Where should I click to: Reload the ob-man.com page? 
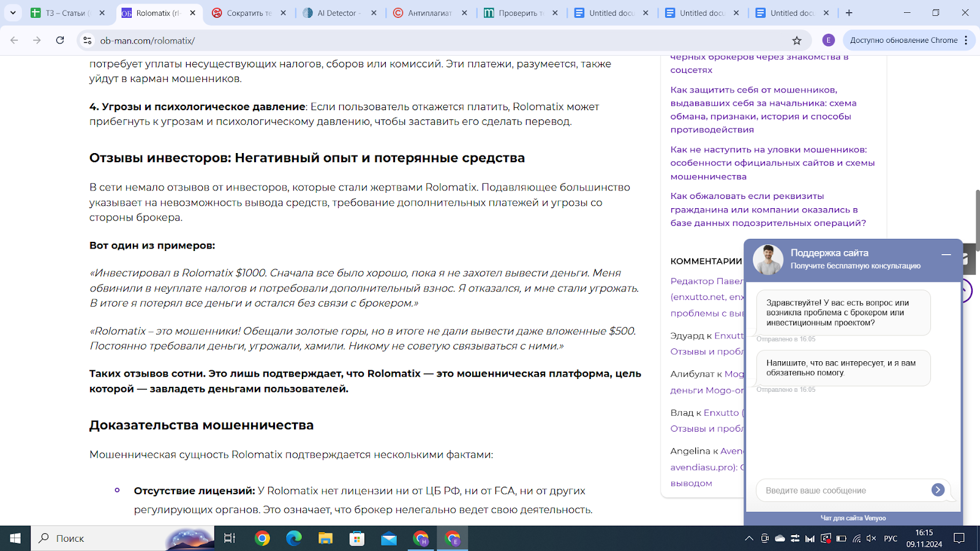60,40
